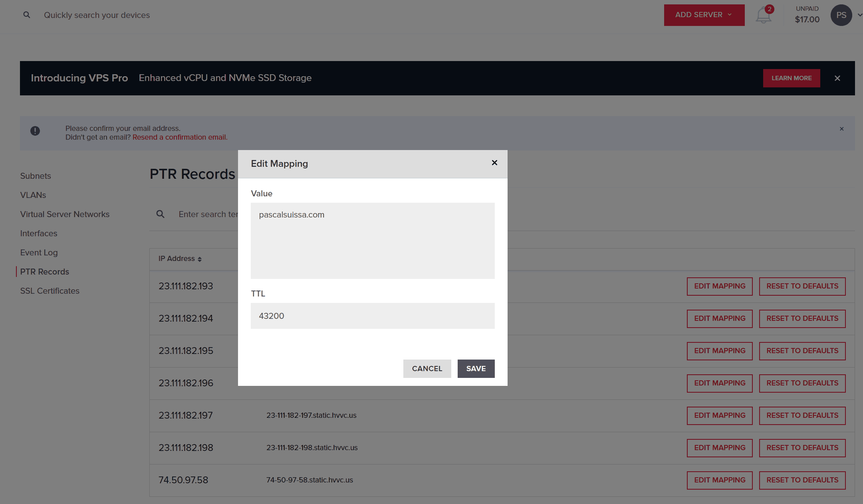Click the search magnifier icon in top bar
863x504 pixels.
(27, 15)
